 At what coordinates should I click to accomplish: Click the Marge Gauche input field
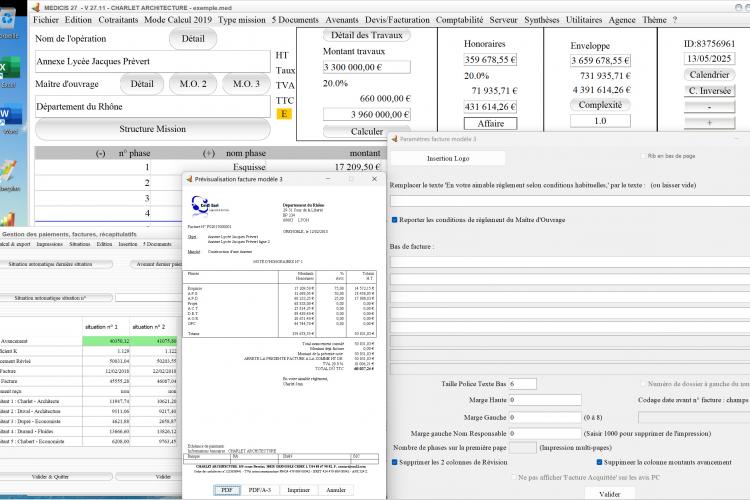coord(545,417)
